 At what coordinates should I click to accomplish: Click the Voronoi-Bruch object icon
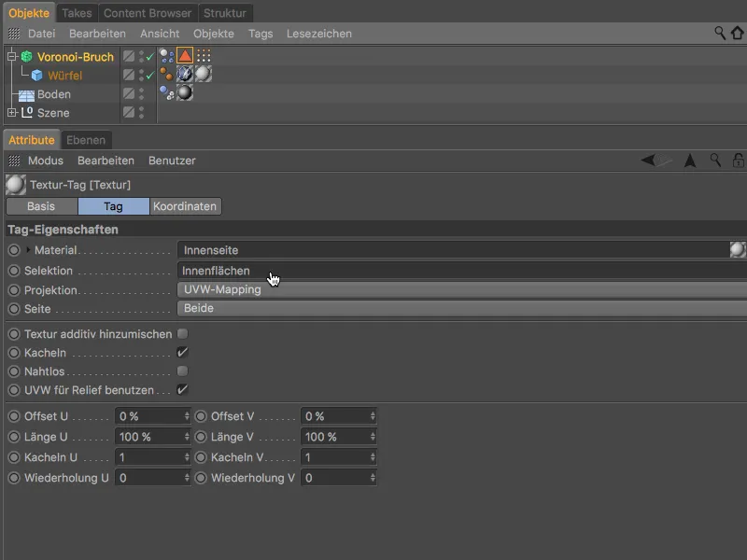pyautogui.click(x=27, y=57)
